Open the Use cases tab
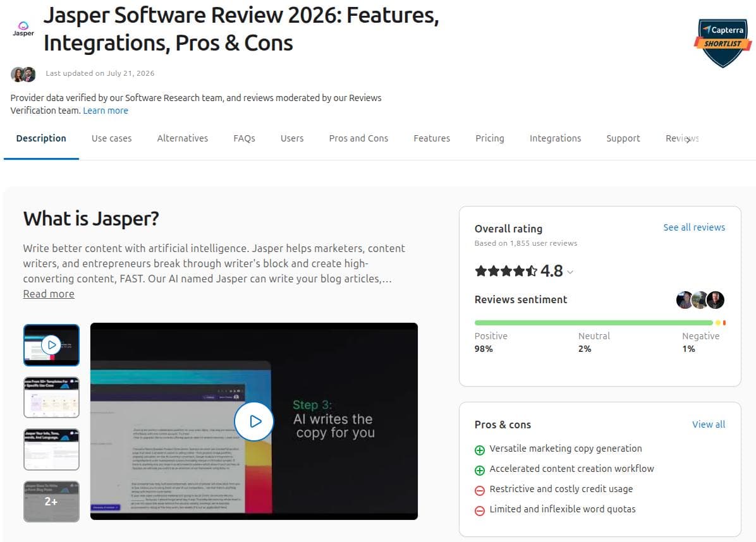The width and height of the screenshot is (756, 542). click(111, 138)
